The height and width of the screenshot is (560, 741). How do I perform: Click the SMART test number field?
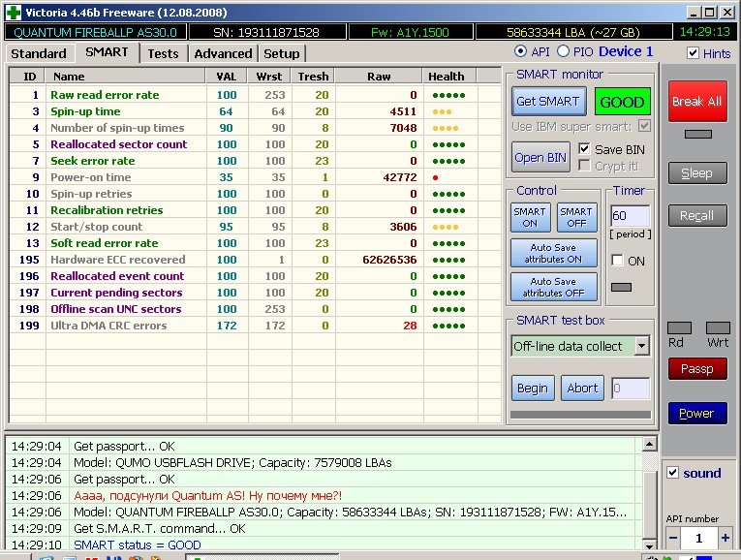[x=631, y=388]
